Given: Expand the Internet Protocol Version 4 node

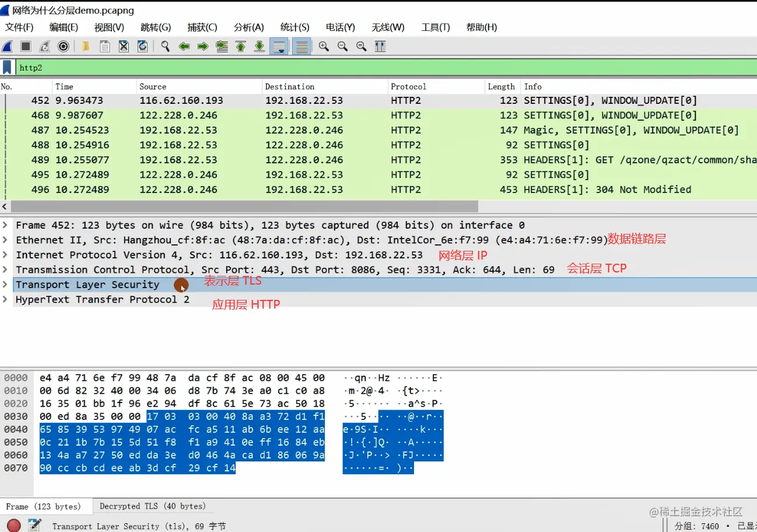Looking at the screenshot, I should 5,255.
